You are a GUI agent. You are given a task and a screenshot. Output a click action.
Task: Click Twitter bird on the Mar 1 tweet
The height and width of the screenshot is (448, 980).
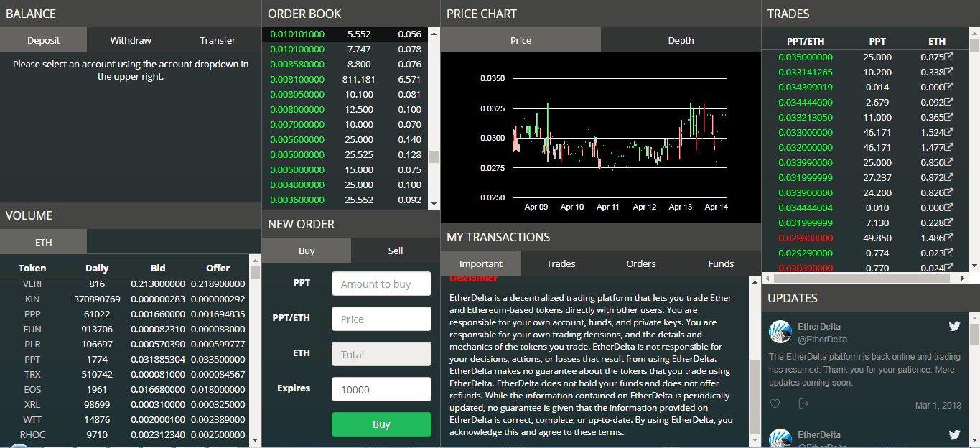click(954, 326)
